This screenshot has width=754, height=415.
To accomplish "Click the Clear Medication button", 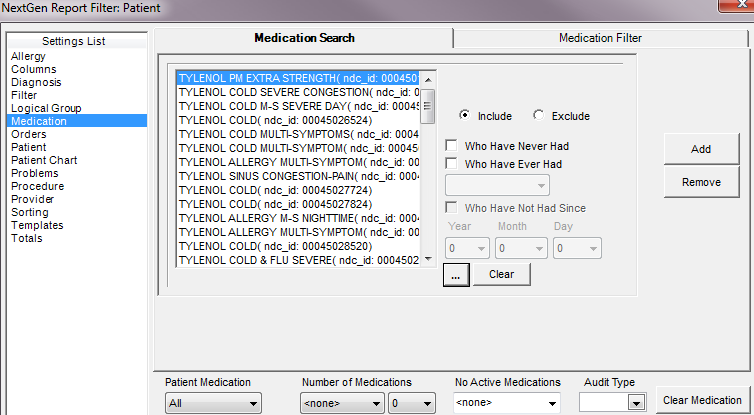I will click(702, 400).
